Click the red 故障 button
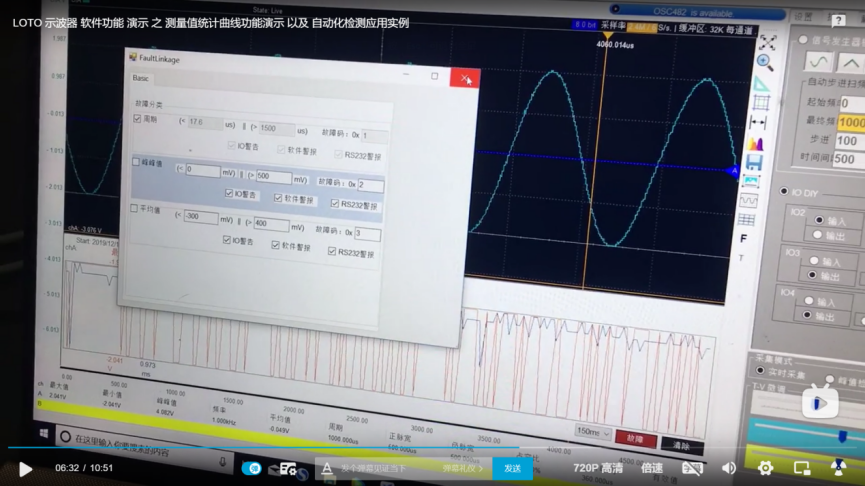Screen dimensions: 865x486 tap(636, 439)
